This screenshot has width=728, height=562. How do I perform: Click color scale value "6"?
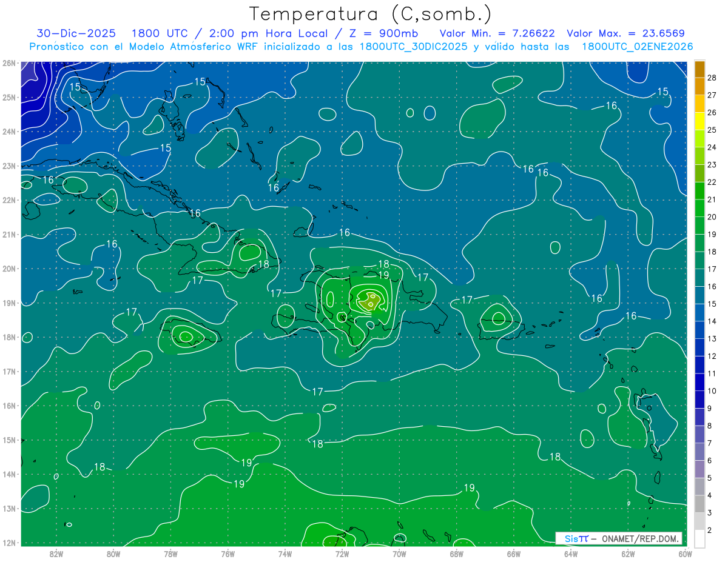710,461
